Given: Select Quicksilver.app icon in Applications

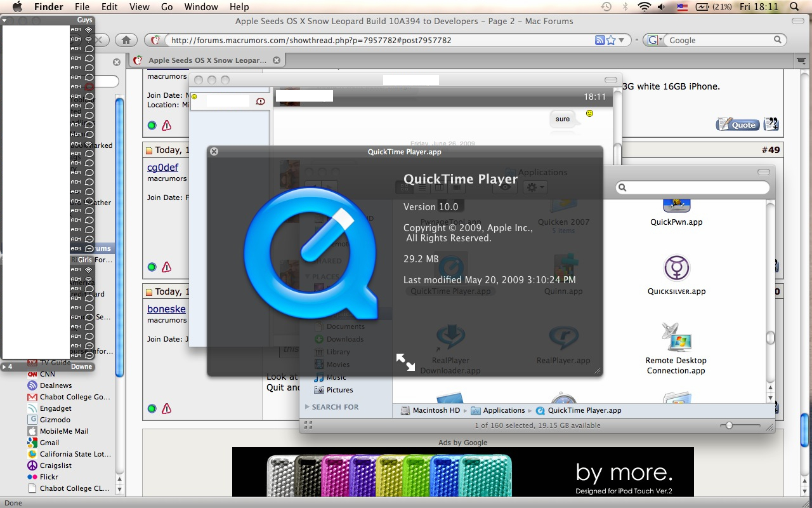Looking at the screenshot, I should [x=676, y=269].
